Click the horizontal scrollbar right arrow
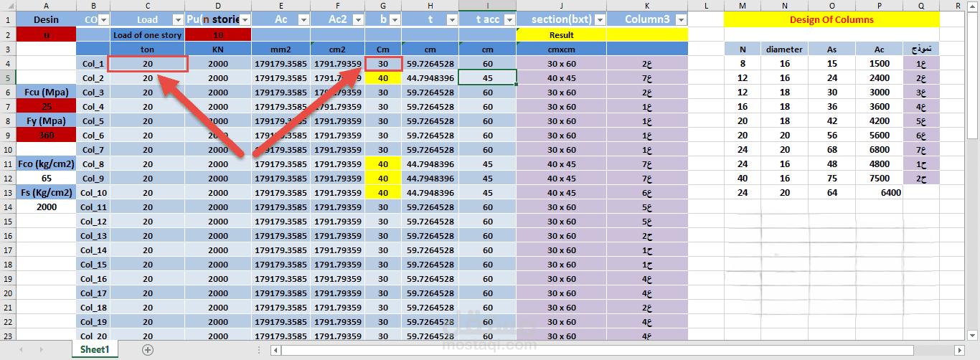This screenshot has height=360, width=980. point(961,350)
